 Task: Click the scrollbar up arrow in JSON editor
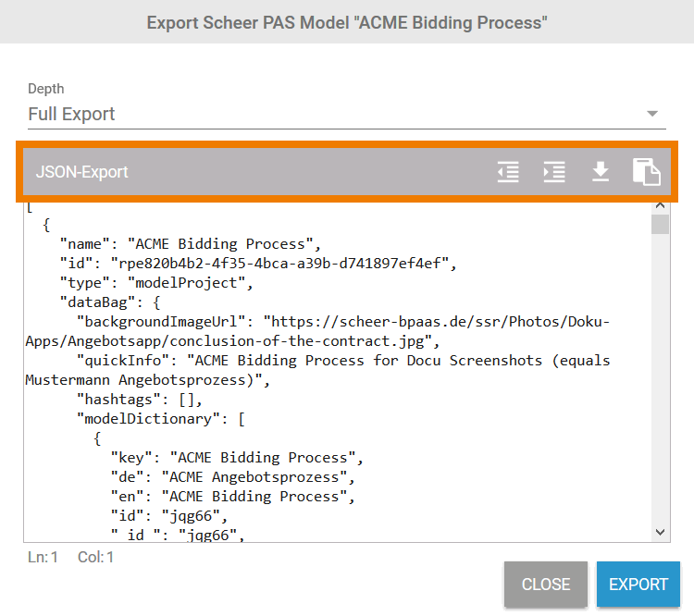660,205
